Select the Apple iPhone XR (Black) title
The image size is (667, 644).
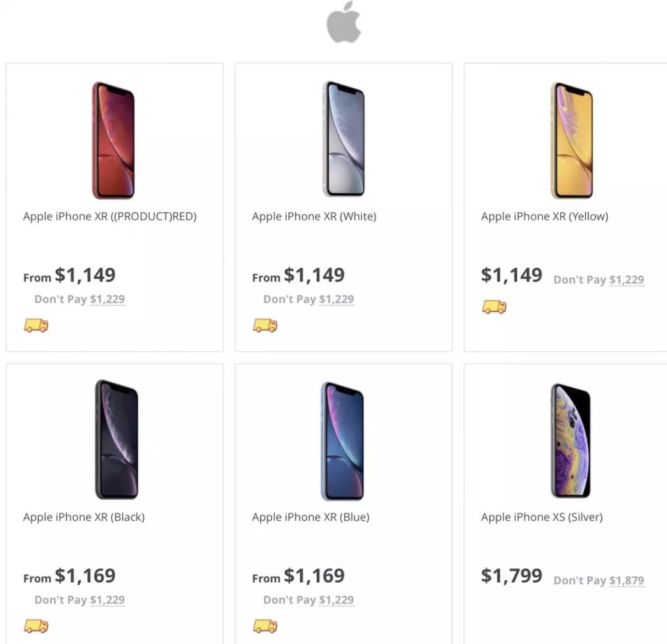coord(84,517)
